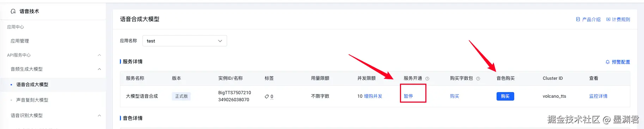Click help icon beside 购买字数包
644x129 pixels.
[x=478, y=78]
